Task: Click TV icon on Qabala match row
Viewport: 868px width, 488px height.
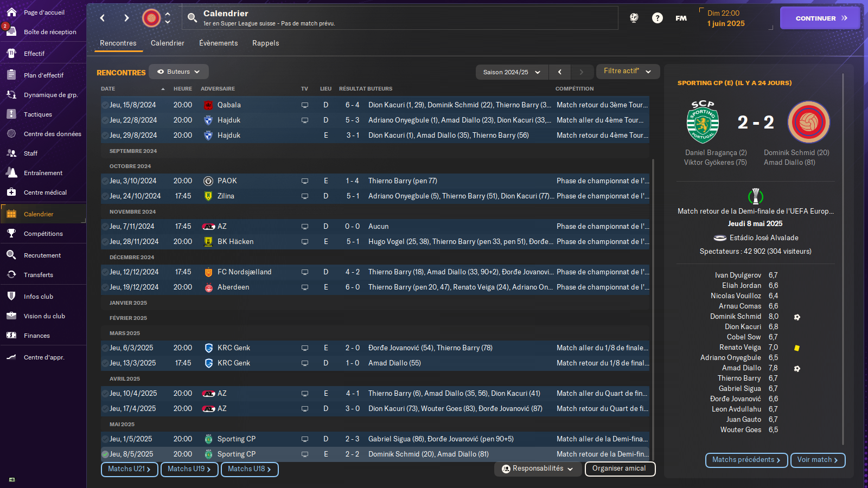Action: coord(305,105)
